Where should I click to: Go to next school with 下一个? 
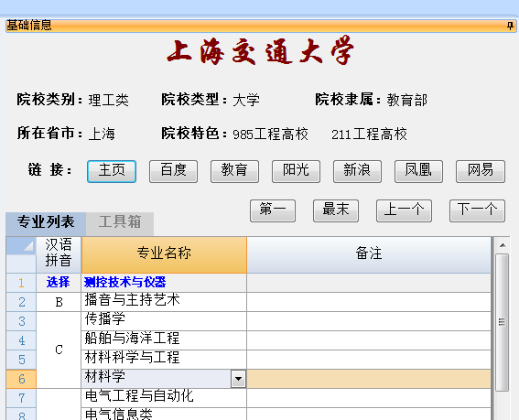(x=477, y=210)
